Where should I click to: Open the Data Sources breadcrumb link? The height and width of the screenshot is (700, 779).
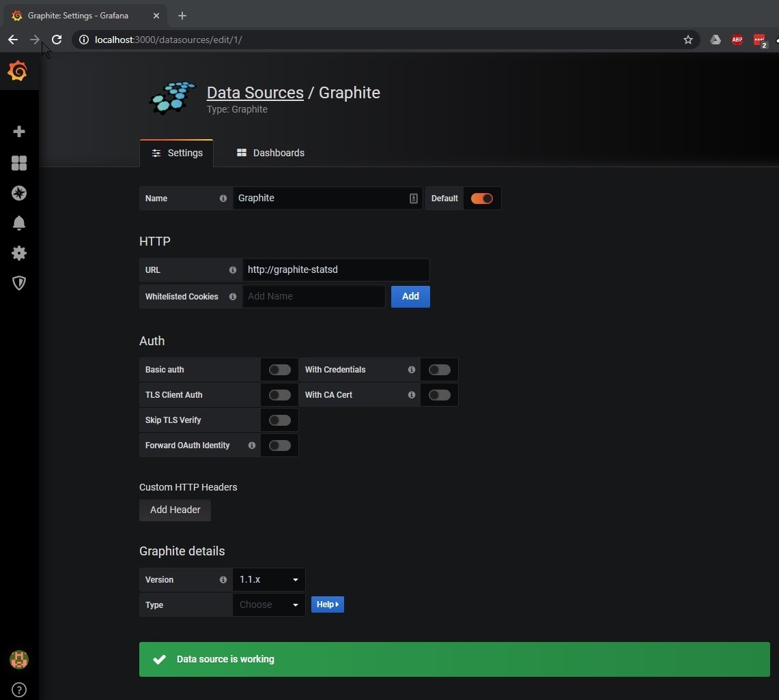pyautogui.click(x=255, y=93)
